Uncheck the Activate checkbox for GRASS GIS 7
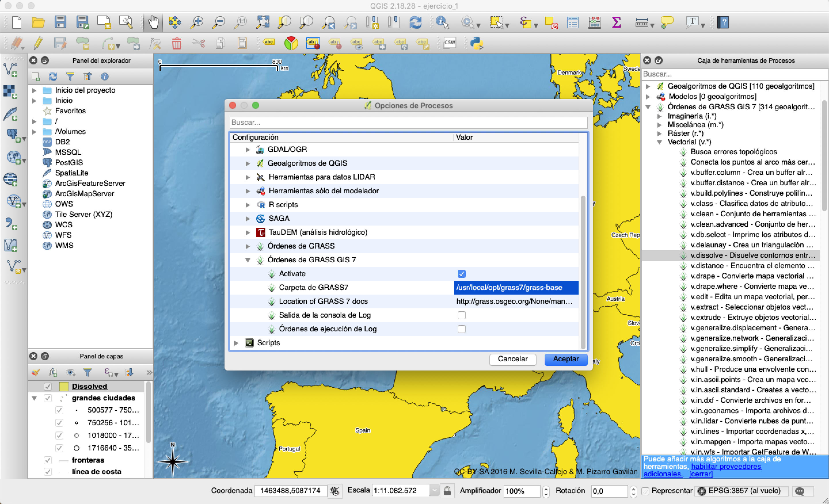This screenshot has height=504, width=829. click(x=462, y=274)
